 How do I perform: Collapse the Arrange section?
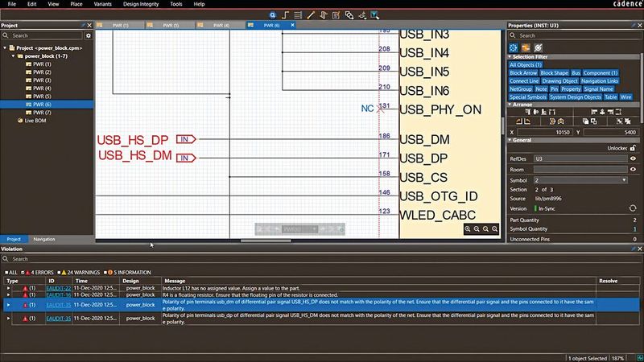pyautogui.click(x=510, y=105)
